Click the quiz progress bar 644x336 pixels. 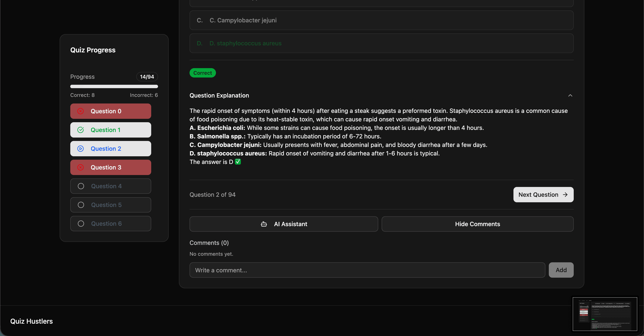(114, 86)
